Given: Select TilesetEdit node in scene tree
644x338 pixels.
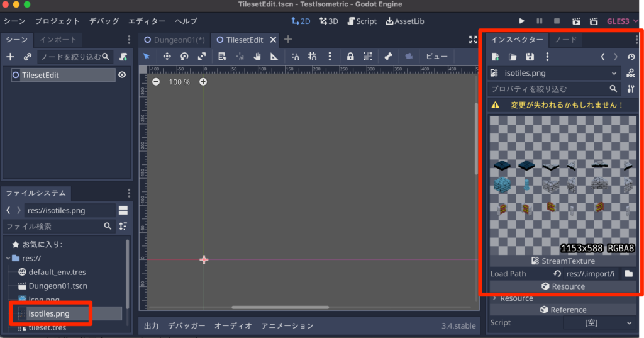Looking at the screenshot, I should coord(64,75).
